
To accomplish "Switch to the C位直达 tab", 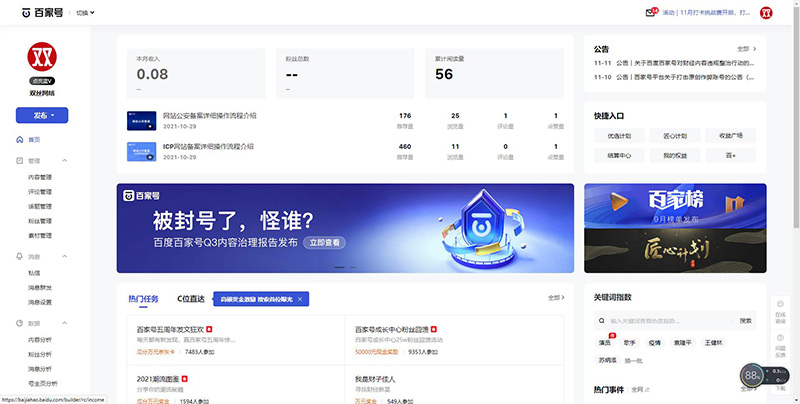I will pyautogui.click(x=190, y=299).
